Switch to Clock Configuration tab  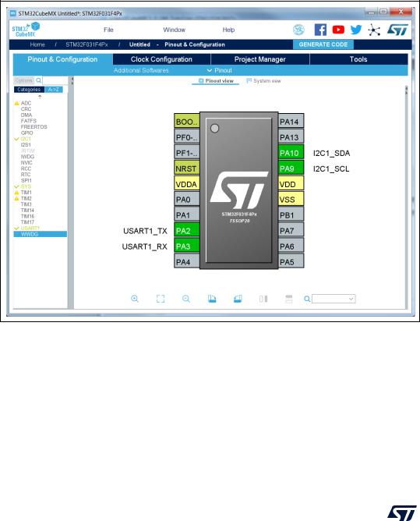(x=161, y=59)
